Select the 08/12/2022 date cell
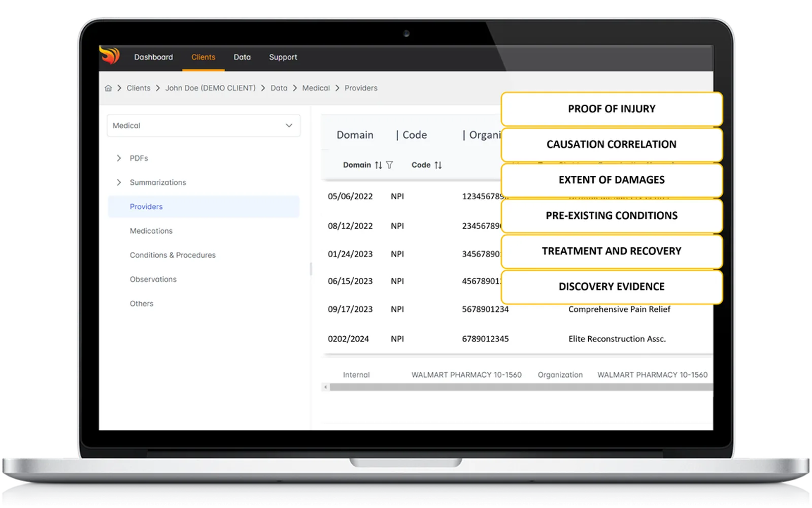 coord(350,226)
